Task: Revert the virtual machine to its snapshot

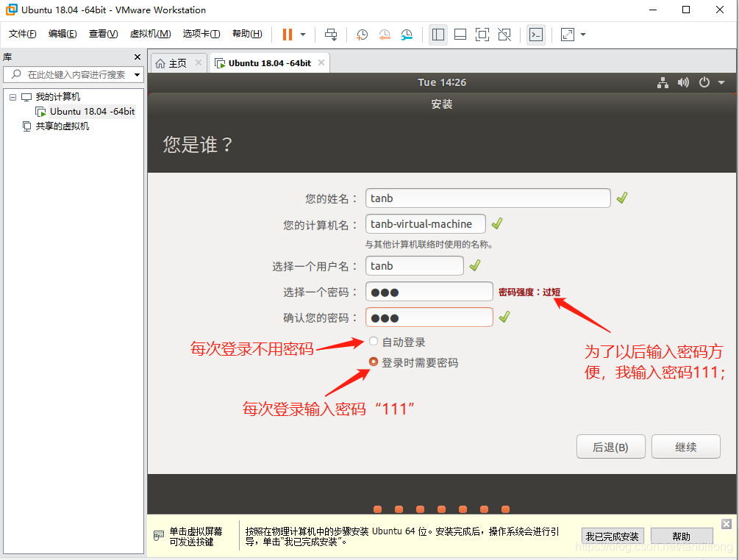Action: [384, 34]
